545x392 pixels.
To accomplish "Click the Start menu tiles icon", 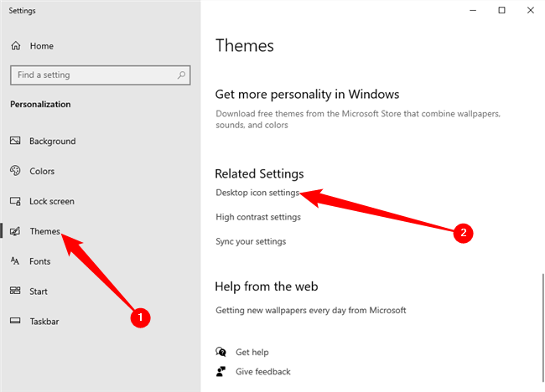I will click(x=15, y=291).
